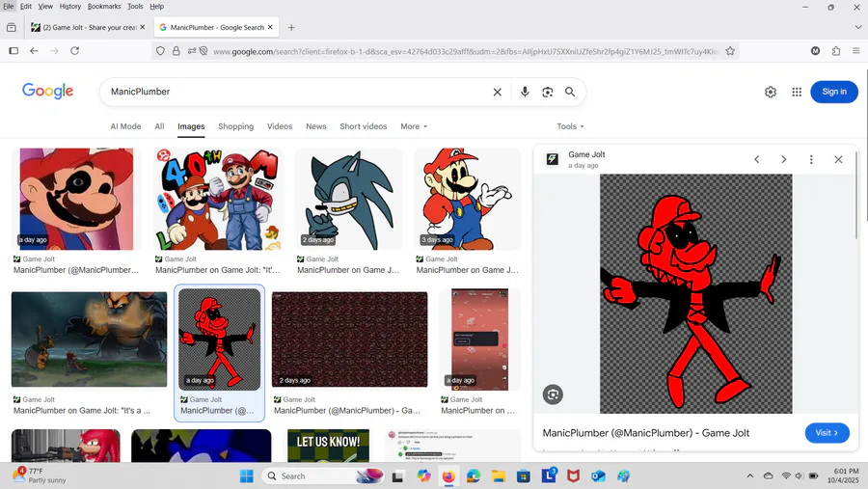Open Google quick settings gear
The width and height of the screenshot is (868, 489).
(771, 92)
